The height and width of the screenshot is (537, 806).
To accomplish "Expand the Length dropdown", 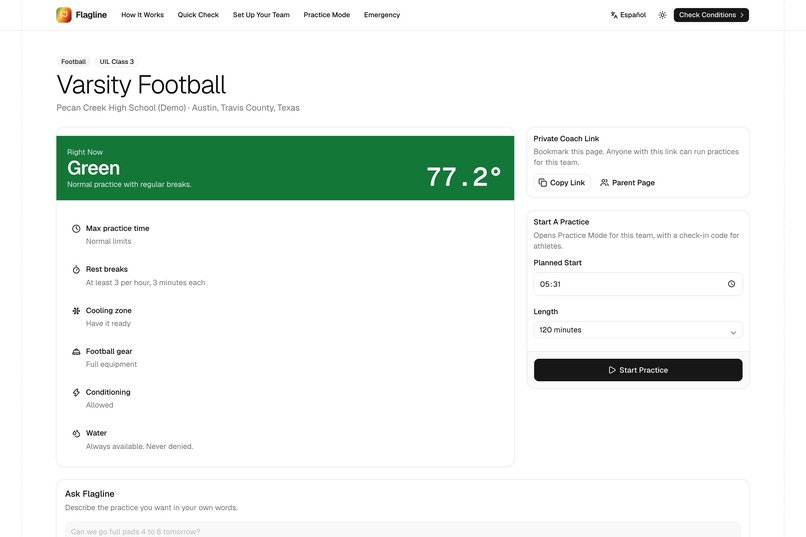I will click(x=638, y=330).
